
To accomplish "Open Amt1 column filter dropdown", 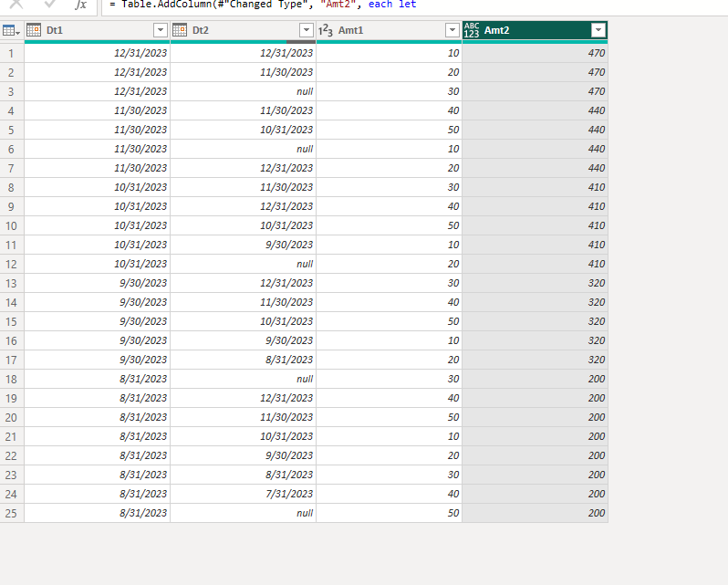I will coord(452,30).
